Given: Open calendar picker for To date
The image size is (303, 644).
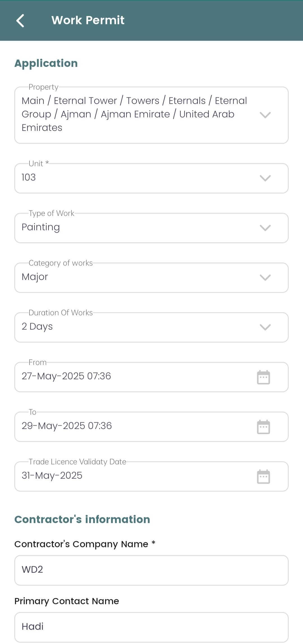Looking at the screenshot, I should coord(263,427).
